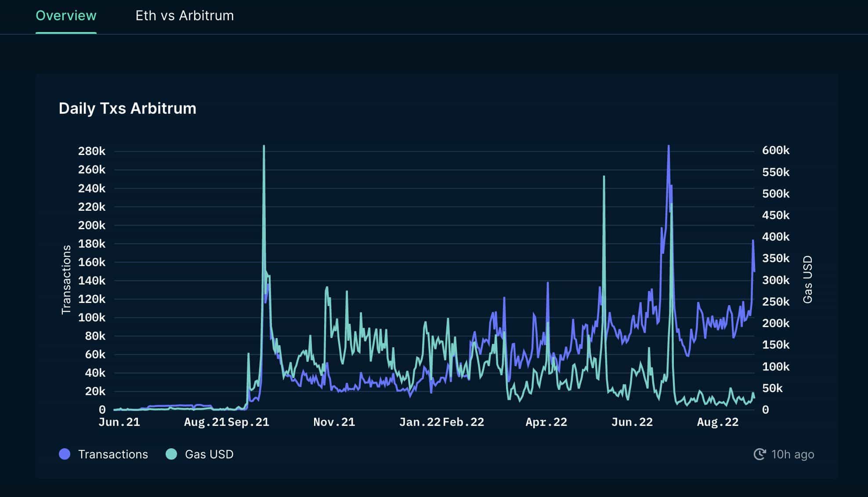Click the Aug.22 x-axis label
Screen dimensions: 868x497
718,422
